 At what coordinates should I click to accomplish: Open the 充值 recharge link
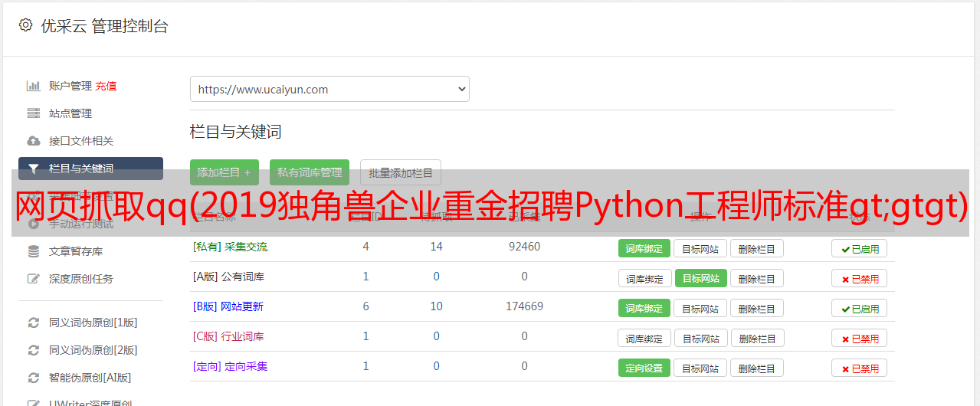[106, 86]
